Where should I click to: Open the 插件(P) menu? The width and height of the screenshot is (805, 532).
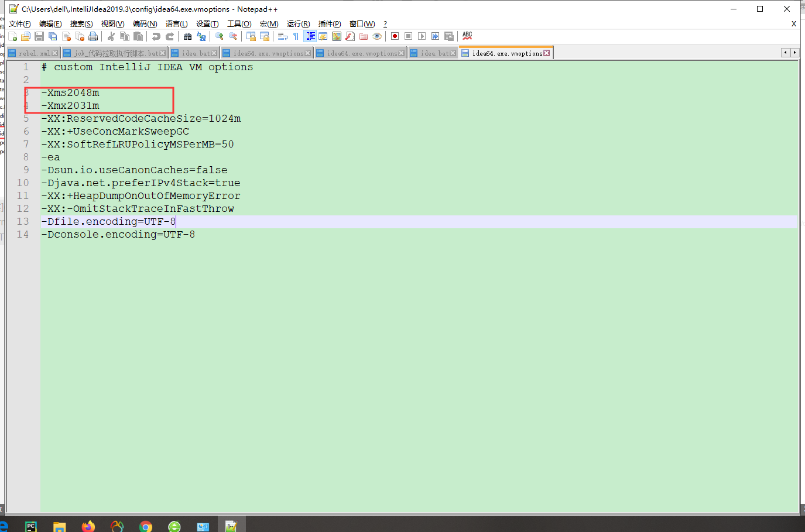pyautogui.click(x=328, y=24)
